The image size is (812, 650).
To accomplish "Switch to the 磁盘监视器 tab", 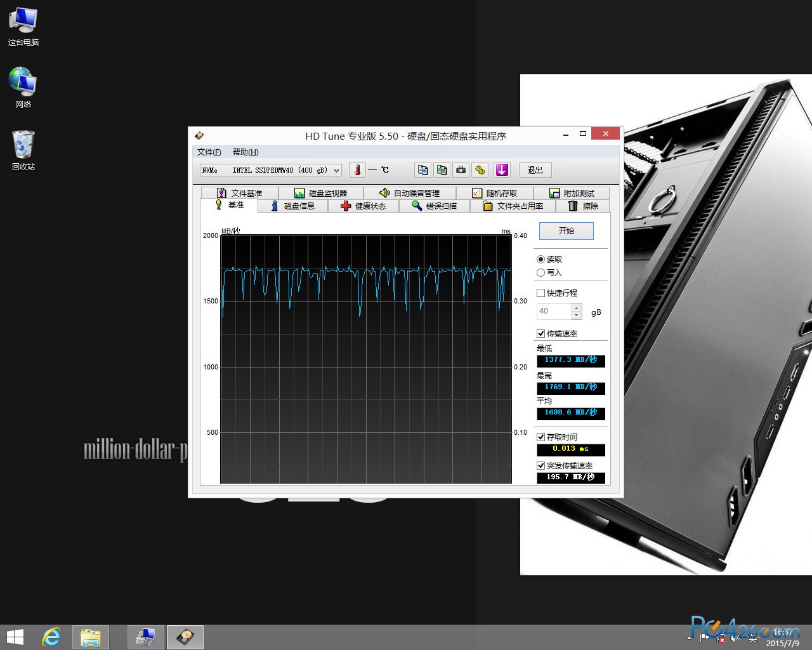I will [x=321, y=193].
